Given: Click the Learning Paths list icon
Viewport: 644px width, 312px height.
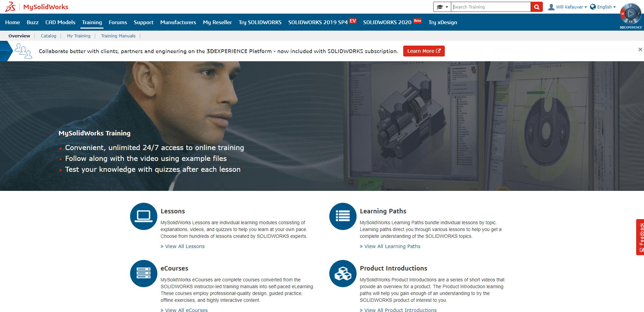Looking at the screenshot, I should (343, 216).
